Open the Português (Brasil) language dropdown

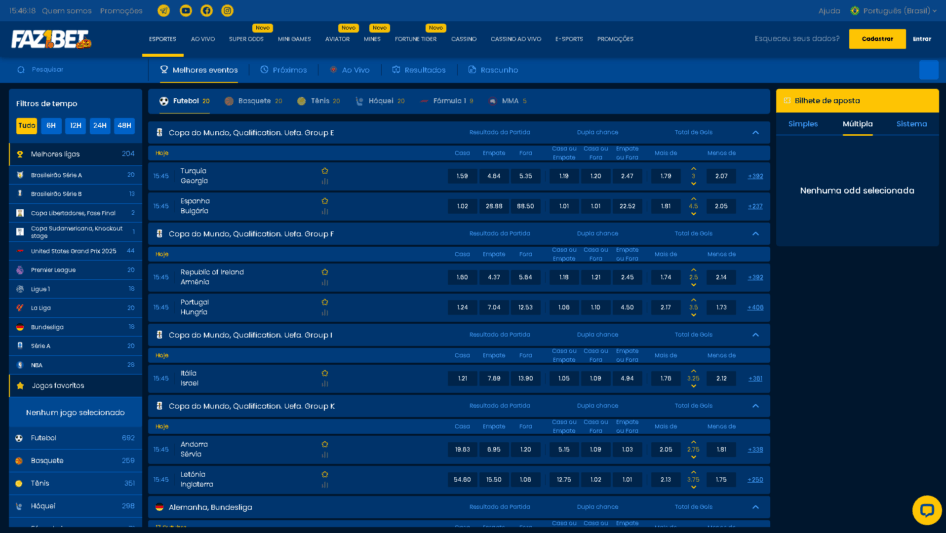click(894, 11)
